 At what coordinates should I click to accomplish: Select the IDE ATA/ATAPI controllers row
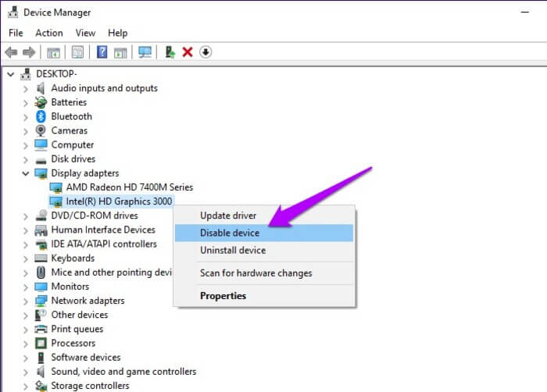coord(104,244)
